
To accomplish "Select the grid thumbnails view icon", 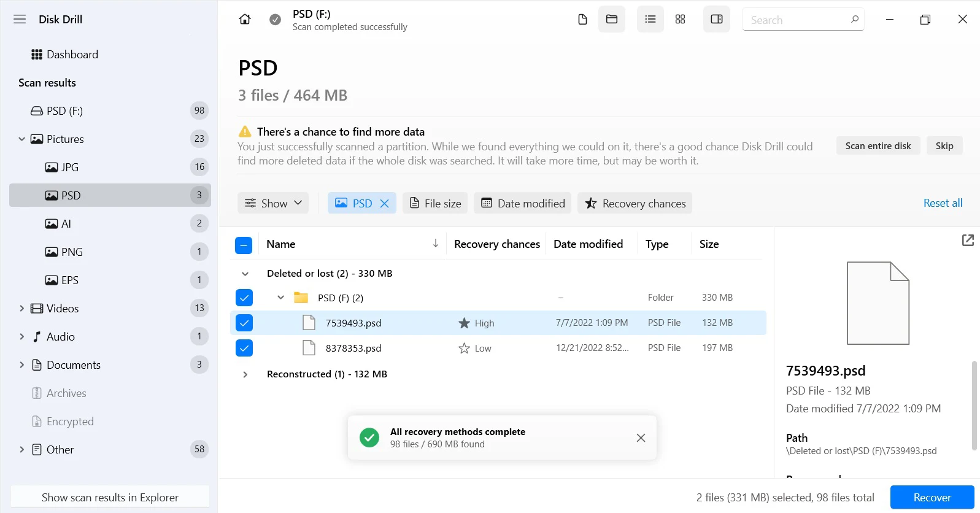I will coord(680,19).
